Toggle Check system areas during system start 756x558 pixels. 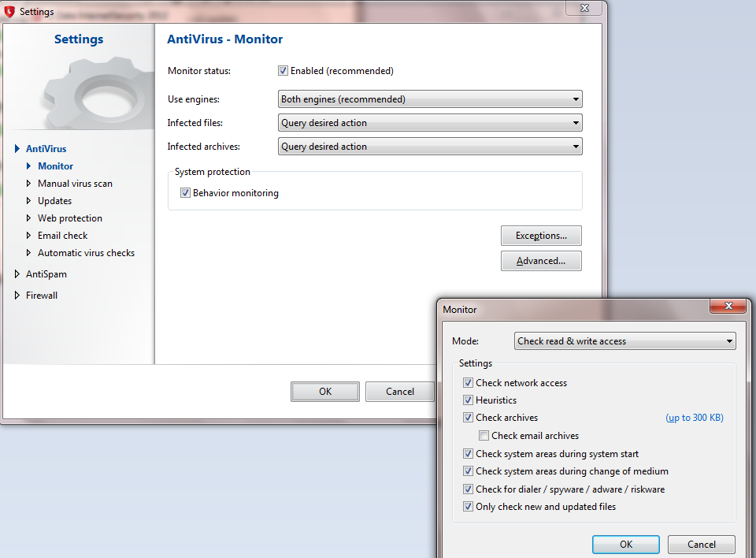coord(468,454)
